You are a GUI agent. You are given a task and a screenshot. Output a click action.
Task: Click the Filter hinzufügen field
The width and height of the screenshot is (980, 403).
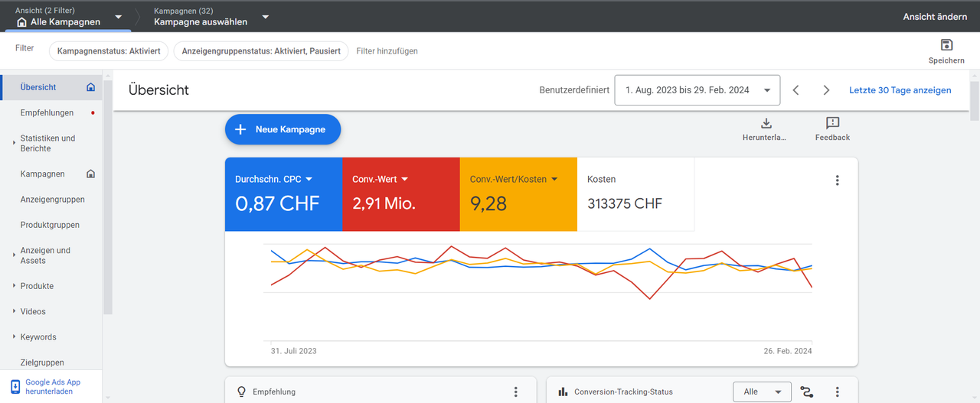[x=387, y=51]
